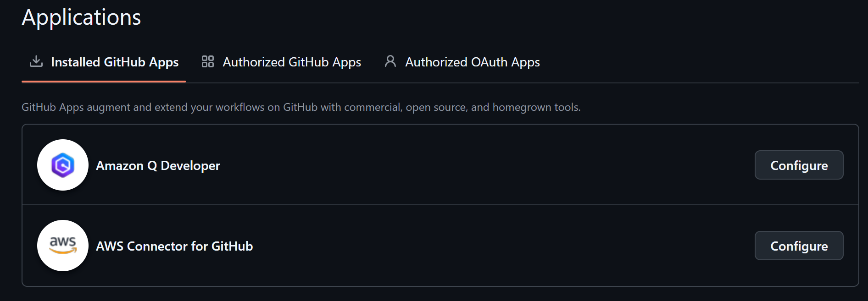Select the Installed GitHub Apps tab
The image size is (868, 301).
tap(115, 62)
